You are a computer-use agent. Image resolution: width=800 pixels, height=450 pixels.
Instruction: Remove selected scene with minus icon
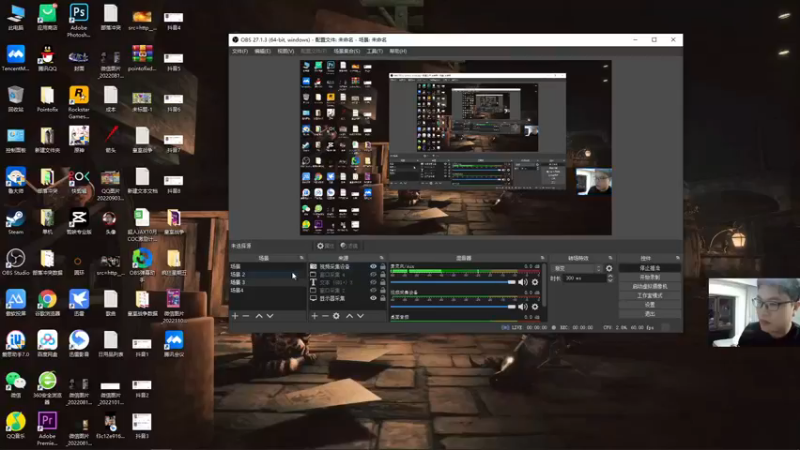(x=246, y=316)
